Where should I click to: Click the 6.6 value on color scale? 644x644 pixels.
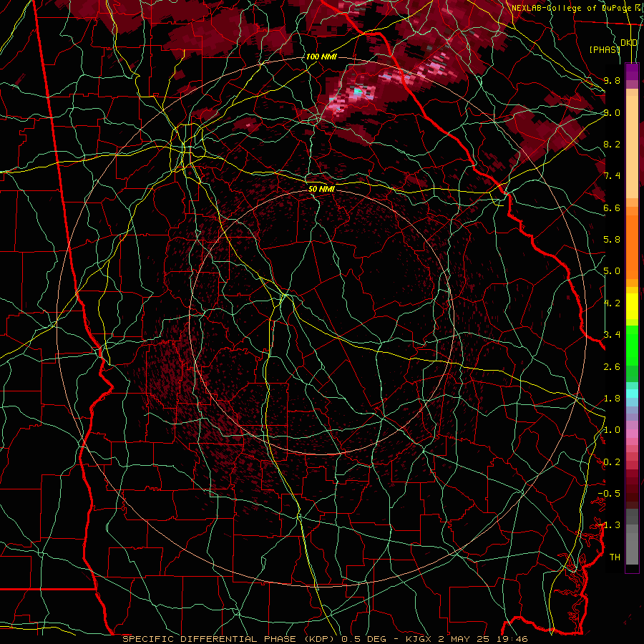[612, 208]
